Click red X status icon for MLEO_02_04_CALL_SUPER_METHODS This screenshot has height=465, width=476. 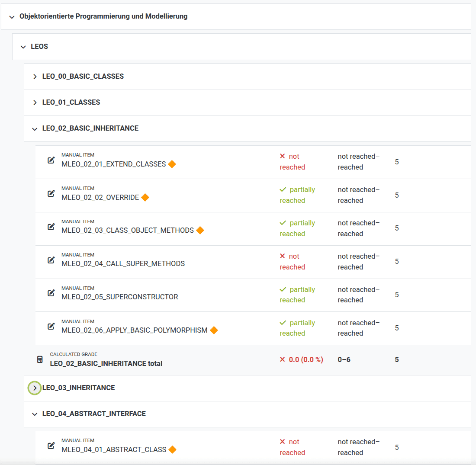coord(282,256)
